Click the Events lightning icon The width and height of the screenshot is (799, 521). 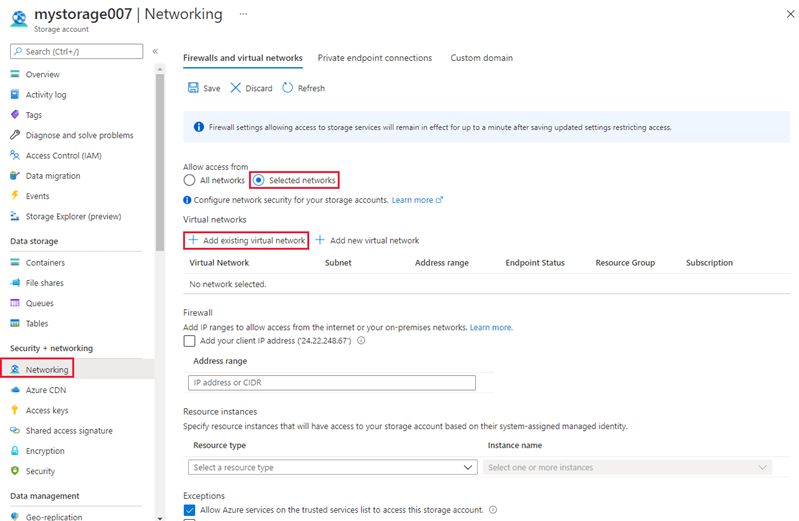click(15, 196)
